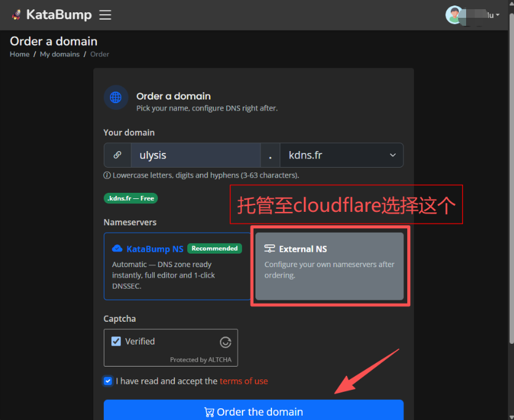This screenshot has height=420, width=514.
Task: Toggle the Verified captcha checkbox
Action: coord(116,341)
